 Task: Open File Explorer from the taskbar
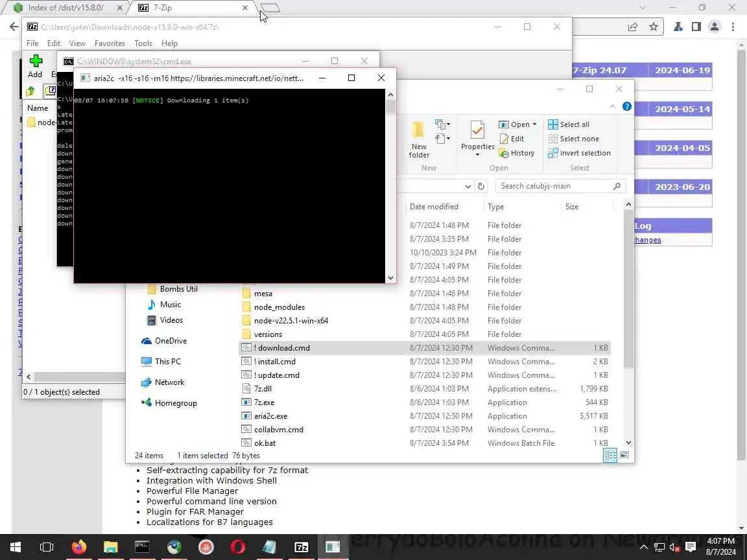pos(110,546)
